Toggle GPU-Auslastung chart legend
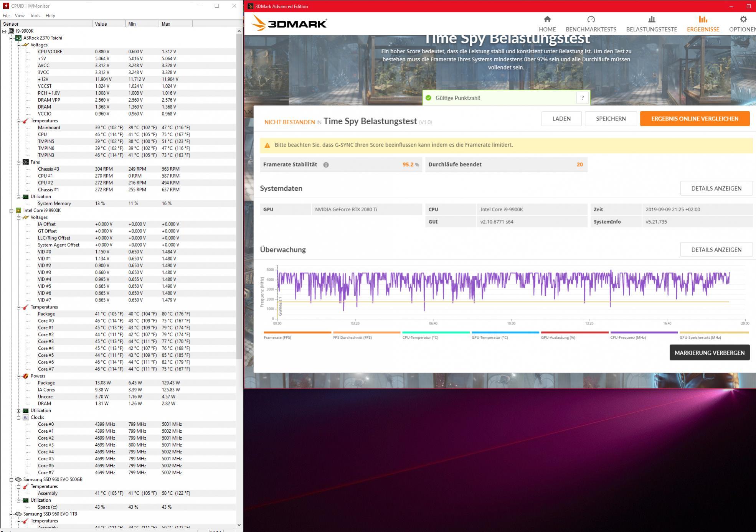This screenshot has width=756, height=532. 574,335
